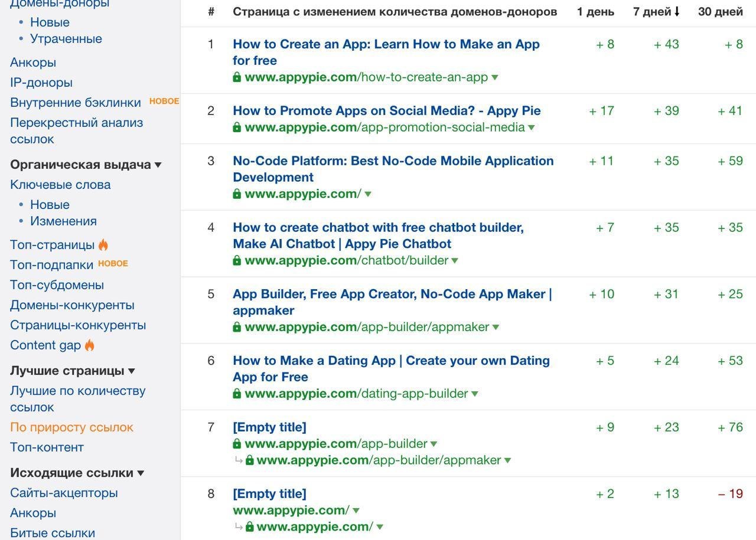Sort by 1 день column header
756x540 pixels.
click(595, 11)
